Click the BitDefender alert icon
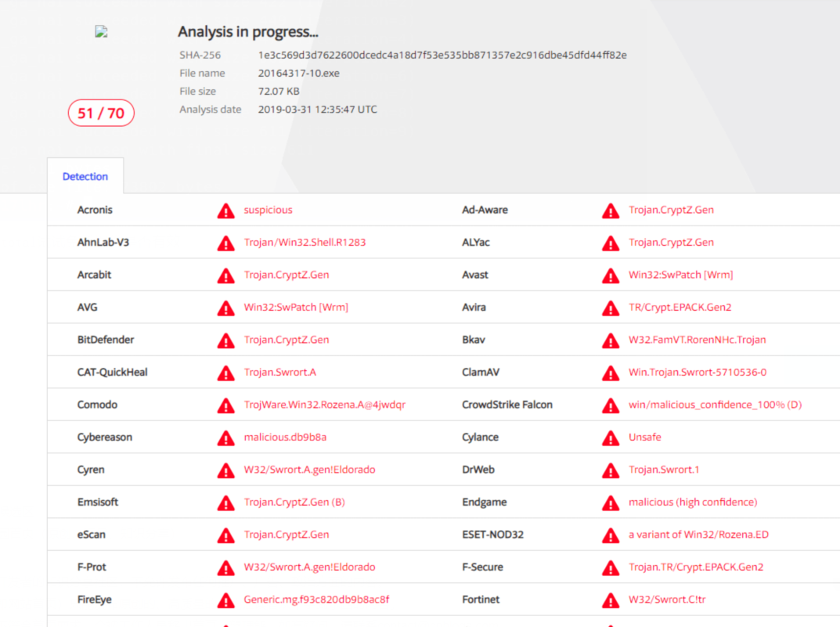Viewport: 840px width, 627px height. point(226,341)
